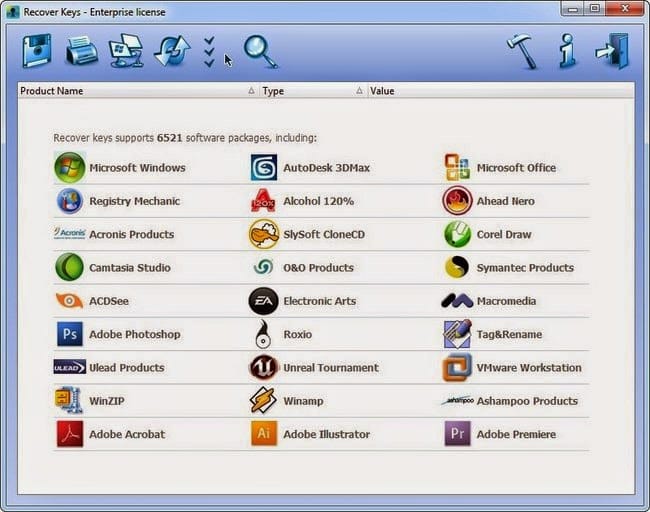This screenshot has height=512, width=650.
Task: Click the 'Registry Mechanic' text label
Action: pyautogui.click(x=135, y=201)
